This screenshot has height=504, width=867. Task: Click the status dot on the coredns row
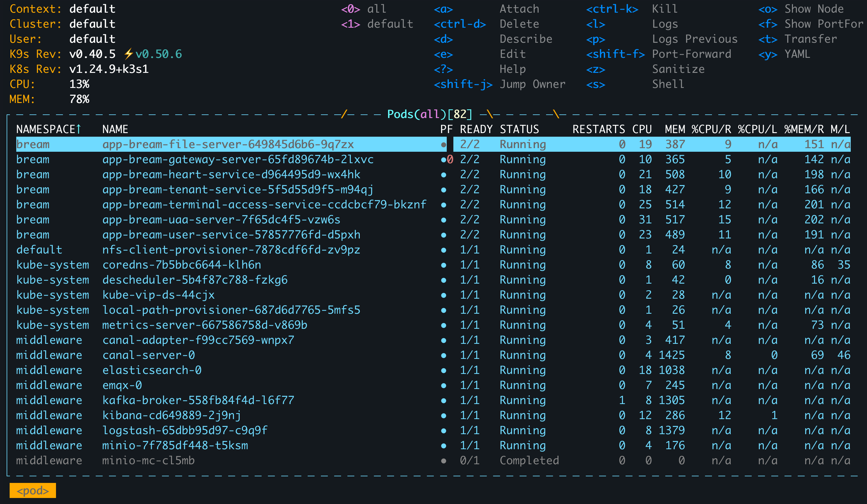[443, 265]
